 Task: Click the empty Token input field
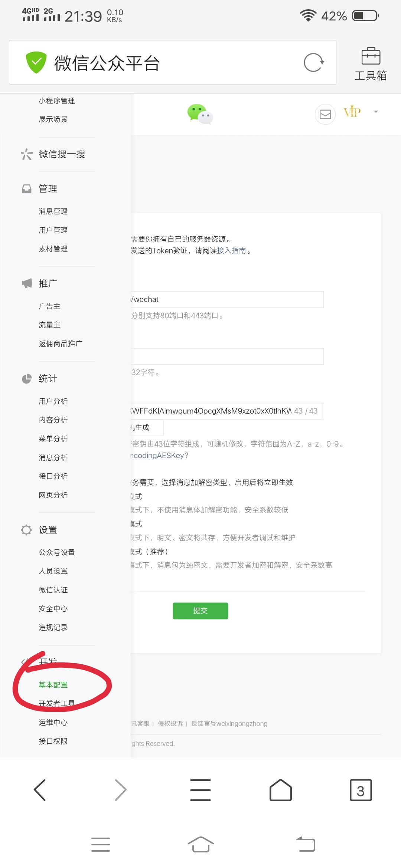tap(227, 356)
